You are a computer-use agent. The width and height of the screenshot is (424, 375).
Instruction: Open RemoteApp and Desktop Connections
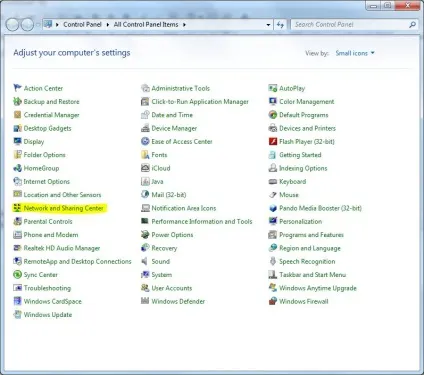pos(77,261)
